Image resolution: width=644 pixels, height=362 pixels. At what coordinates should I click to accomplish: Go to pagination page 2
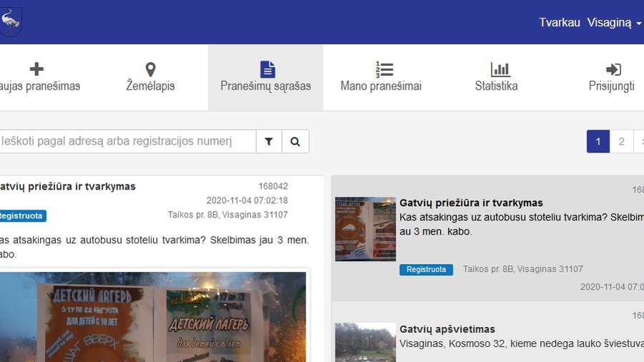pyautogui.click(x=621, y=142)
